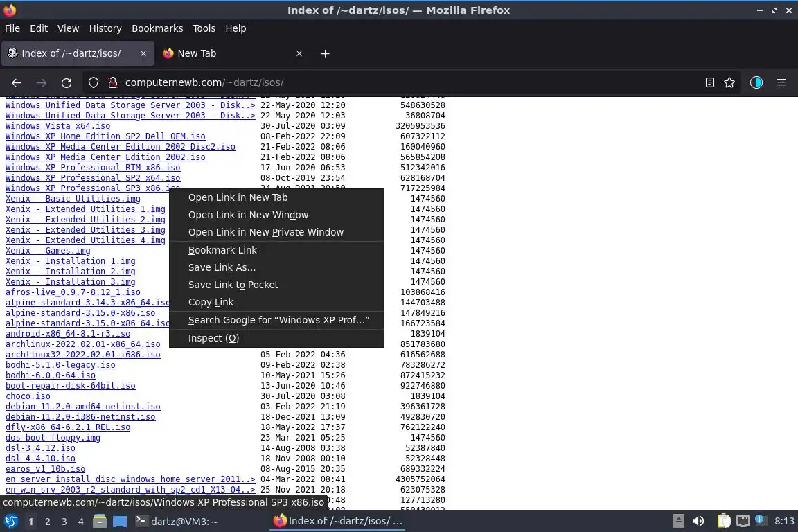
Task: Click the dark mode extension icon
Action: pos(756,82)
